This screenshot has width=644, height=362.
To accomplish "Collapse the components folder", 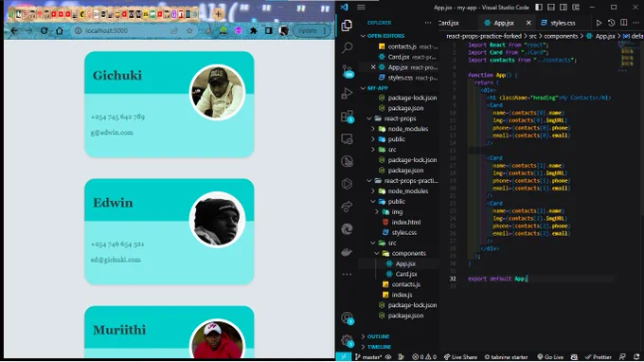I will point(409,253).
